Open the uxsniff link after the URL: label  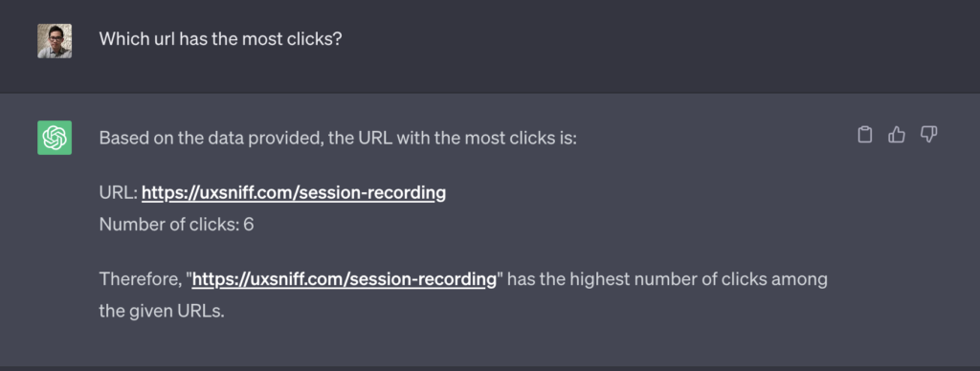(x=294, y=193)
